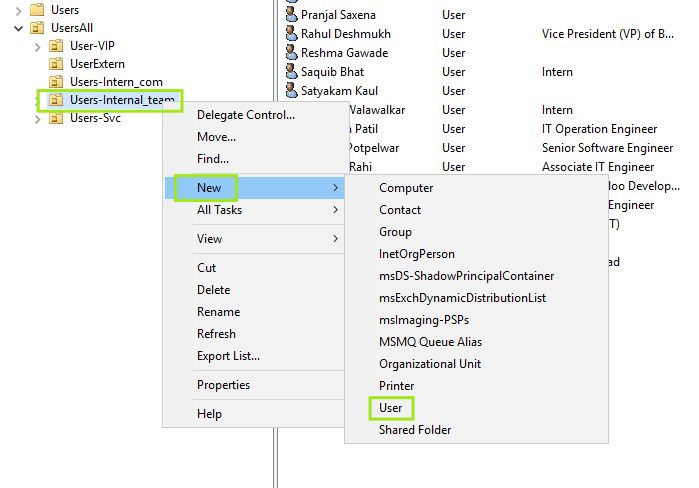Image resolution: width=699 pixels, height=488 pixels.
Task: Click the User-VIP organizational unit icon
Action: (56, 47)
